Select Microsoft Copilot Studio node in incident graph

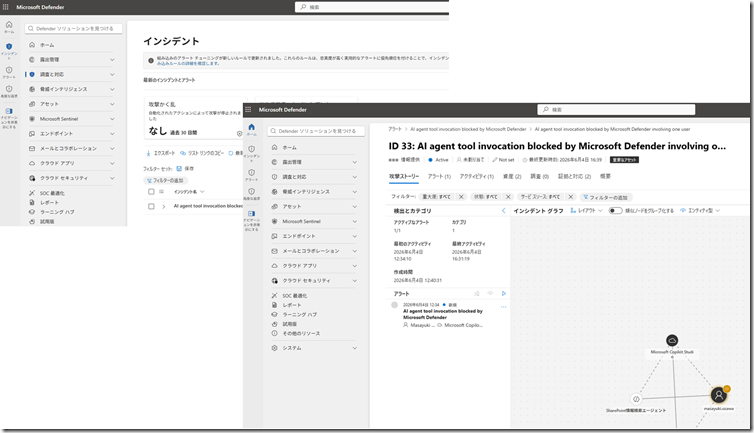tap(672, 341)
